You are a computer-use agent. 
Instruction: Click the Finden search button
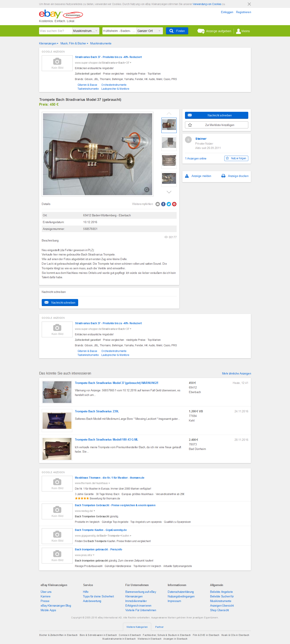coord(177,31)
